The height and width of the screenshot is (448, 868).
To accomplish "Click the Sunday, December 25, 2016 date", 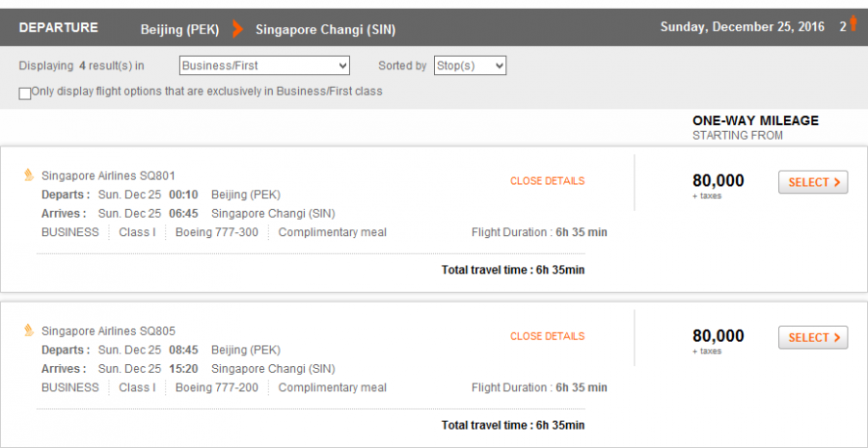I will point(742,27).
